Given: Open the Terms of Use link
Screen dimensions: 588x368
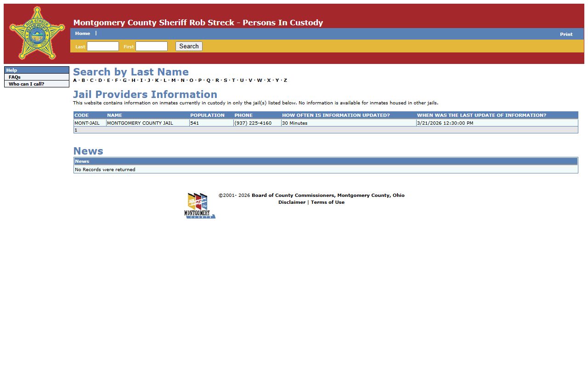Looking at the screenshot, I should [x=328, y=202].
